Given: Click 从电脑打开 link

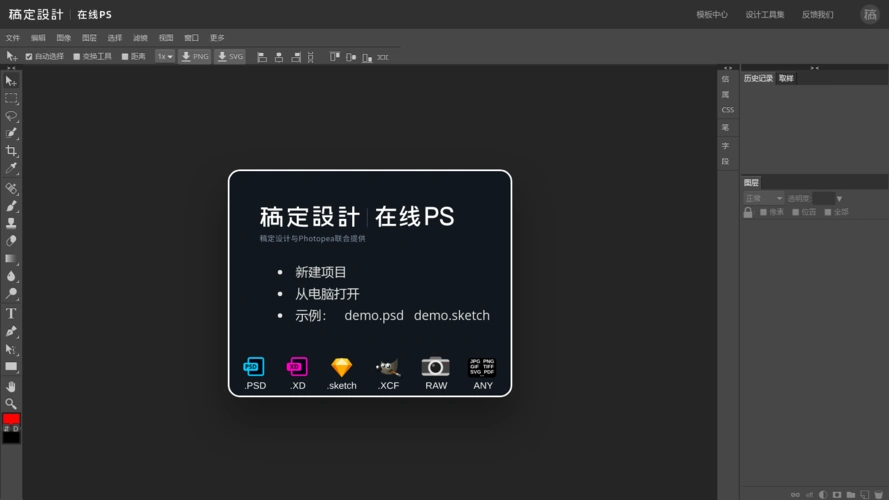Looking at the screenshot, I should tap(327, 294).
